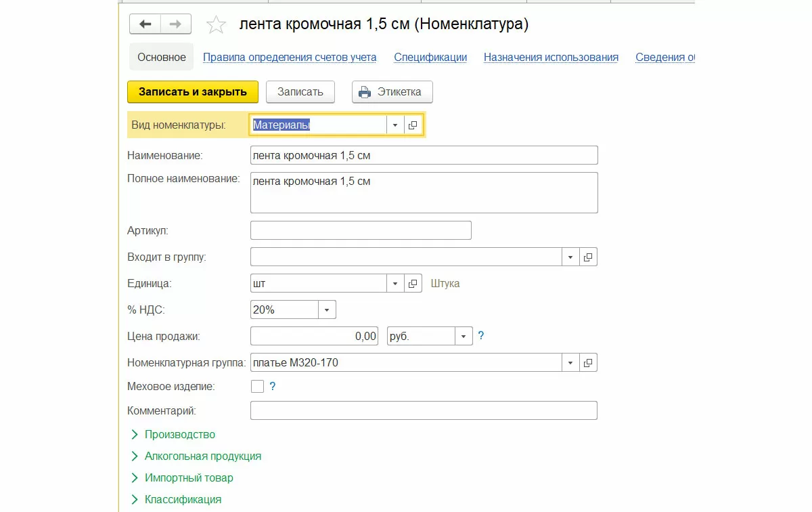The height and width of the screenshot is (512, 812).
Task: Open the Номенклатурная группа linked form icon
Action: point(588,363)
